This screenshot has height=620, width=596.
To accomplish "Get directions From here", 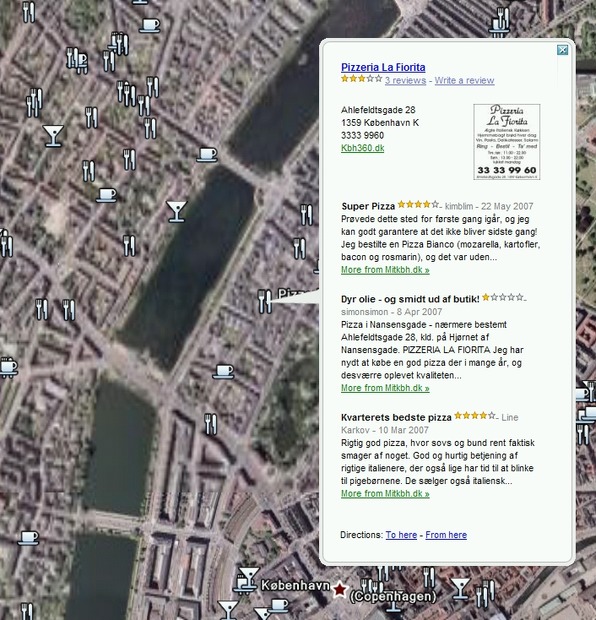I will tap(446, 535).
